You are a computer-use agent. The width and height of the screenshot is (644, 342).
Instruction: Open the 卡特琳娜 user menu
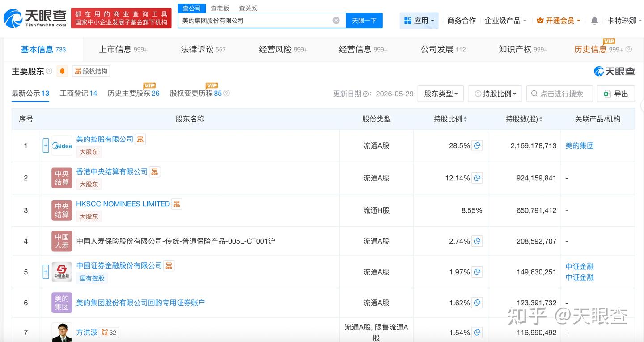624,21
